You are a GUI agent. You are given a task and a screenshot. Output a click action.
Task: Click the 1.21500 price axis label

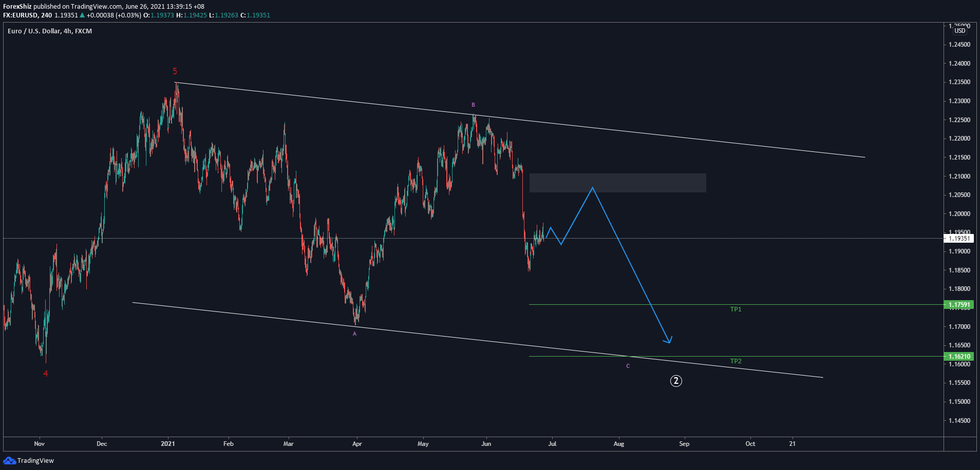(x=959, y=158)
